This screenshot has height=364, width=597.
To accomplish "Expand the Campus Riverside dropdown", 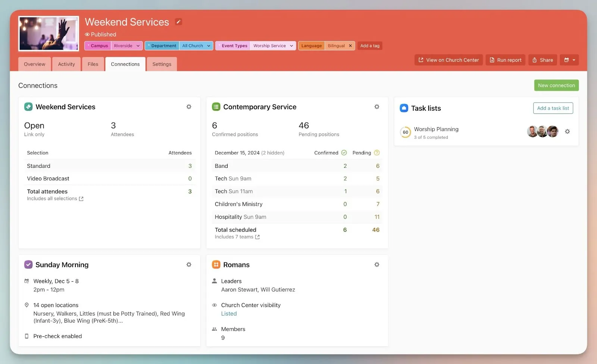I will (138, 46).
